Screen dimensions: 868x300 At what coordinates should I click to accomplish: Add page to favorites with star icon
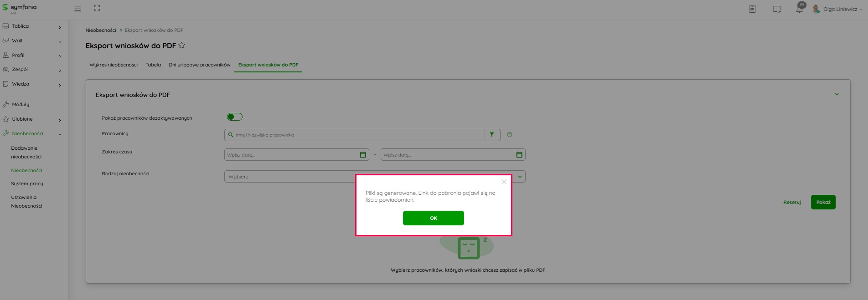pos(182,45)
